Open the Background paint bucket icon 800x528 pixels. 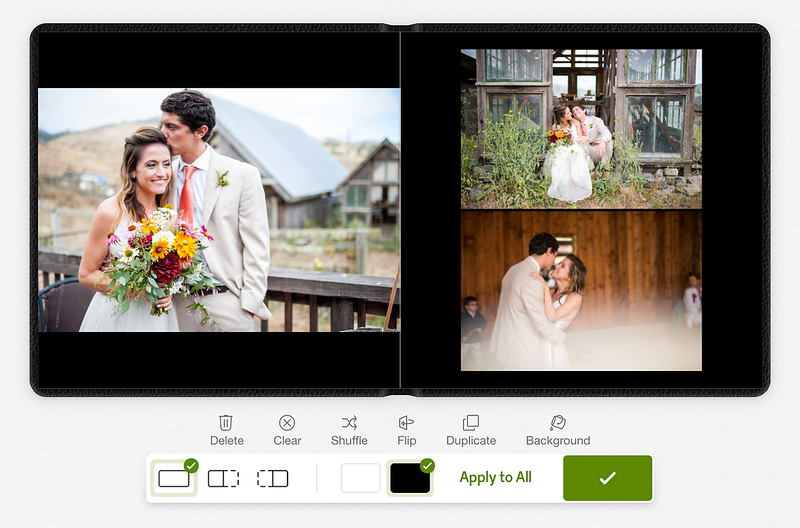point(558,423)
